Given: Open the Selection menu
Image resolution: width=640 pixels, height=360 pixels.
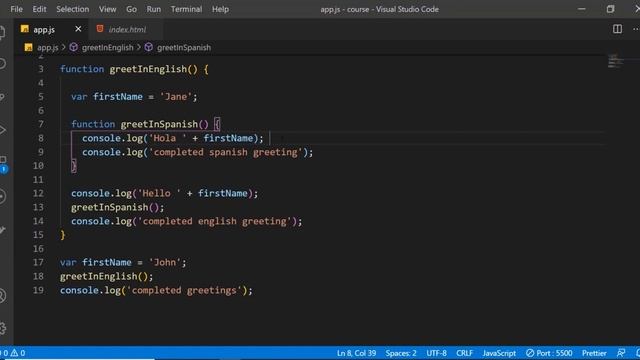Looking at the screenshot, I should [72, 9].
